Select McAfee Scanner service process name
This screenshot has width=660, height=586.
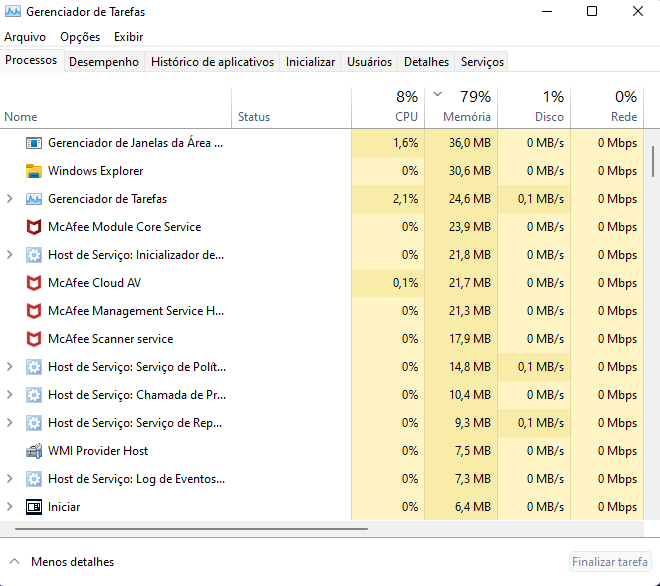coord(111,339)
